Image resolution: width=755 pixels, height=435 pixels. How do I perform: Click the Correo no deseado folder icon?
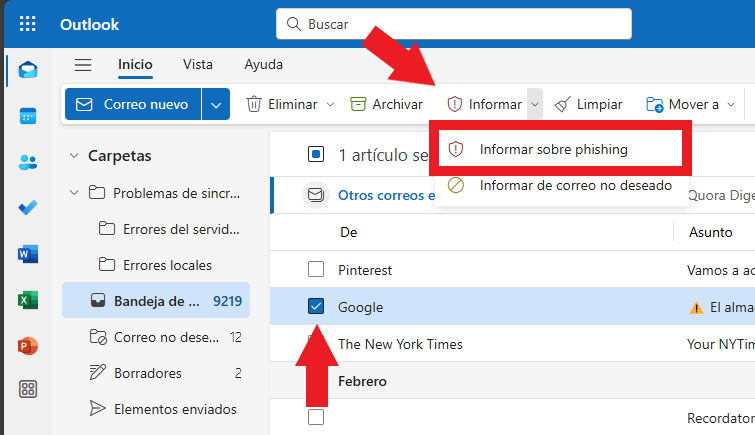[98, 337]
